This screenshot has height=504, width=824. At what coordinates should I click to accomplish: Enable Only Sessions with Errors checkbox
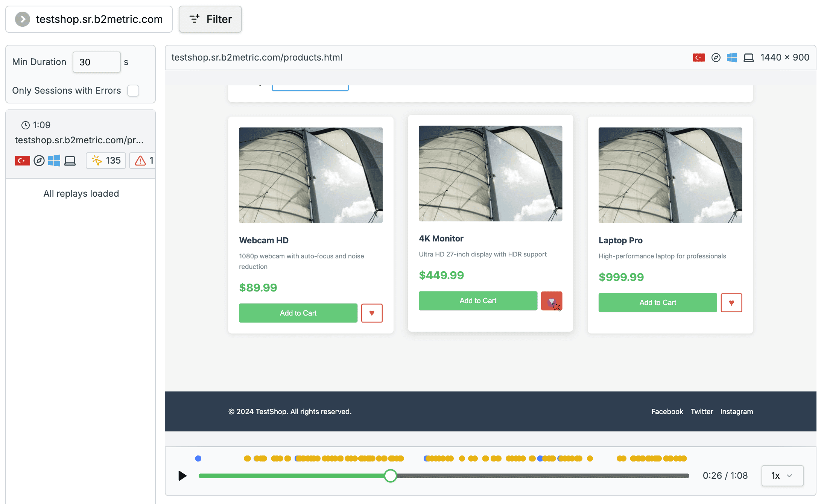tap(133, 91)
